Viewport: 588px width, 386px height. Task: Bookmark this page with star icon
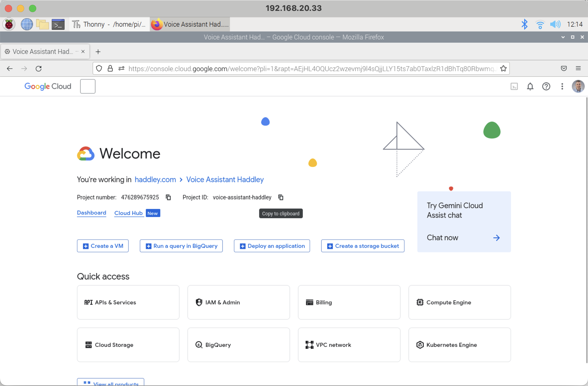coord(503,69)
